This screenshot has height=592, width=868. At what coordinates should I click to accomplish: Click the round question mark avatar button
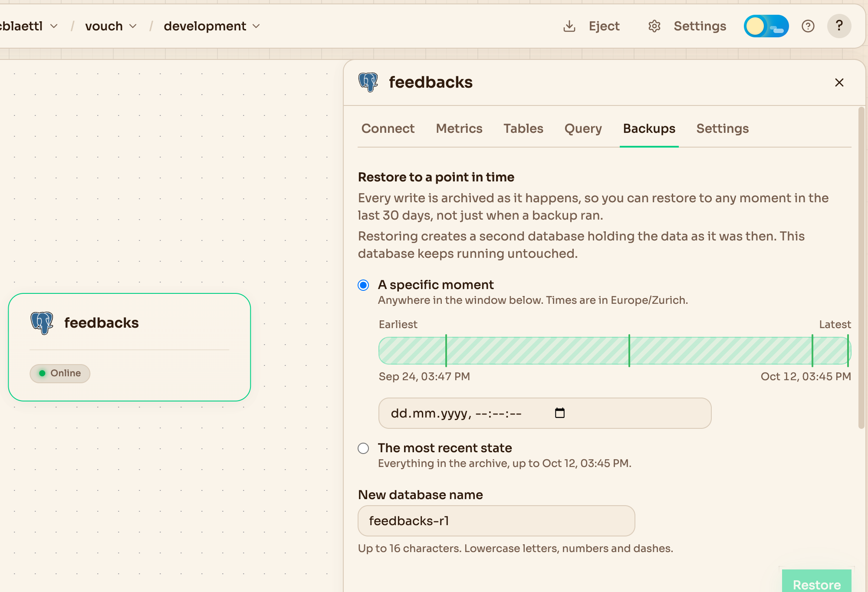point(839,26)
